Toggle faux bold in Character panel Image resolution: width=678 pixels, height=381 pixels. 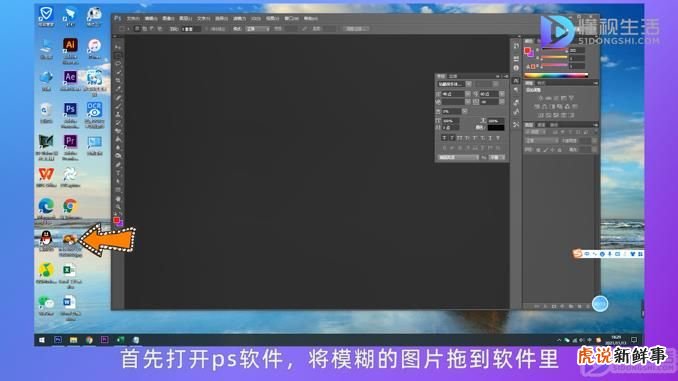click(x=444, y=138)
